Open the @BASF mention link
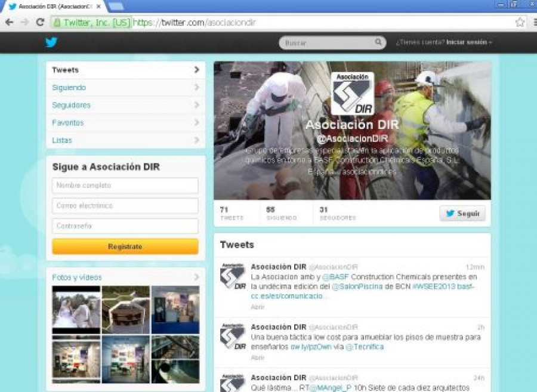Image resolution: width=537 pixels, height=392 pixels. (x=335, y=277)
